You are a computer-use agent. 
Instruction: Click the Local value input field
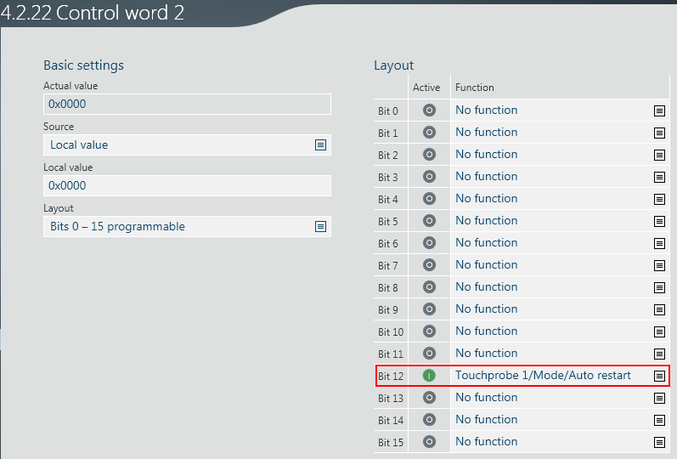pos(187,186)
